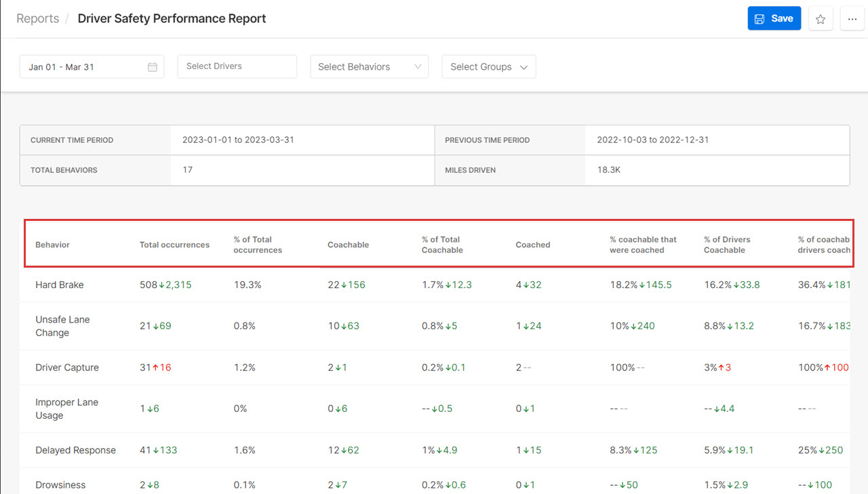The height and width of the screenshot is (494, 868).
Task: Open the Select Behaviors dropdown
Action: [x=369, y=66]
